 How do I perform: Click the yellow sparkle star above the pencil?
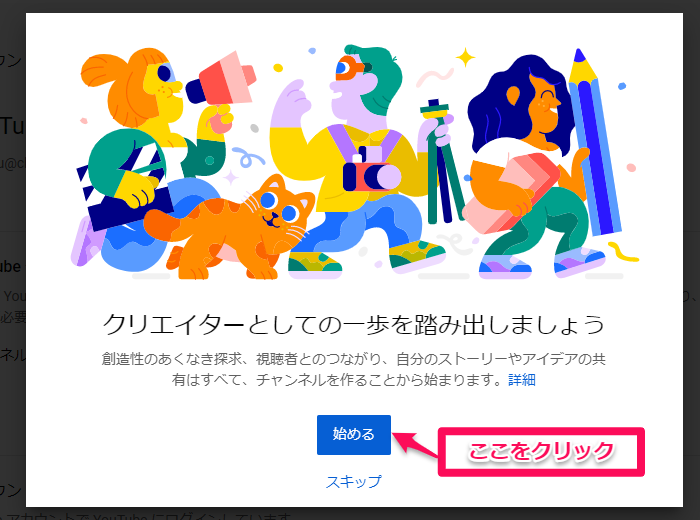pyautogui.click(x=465, y=57)
